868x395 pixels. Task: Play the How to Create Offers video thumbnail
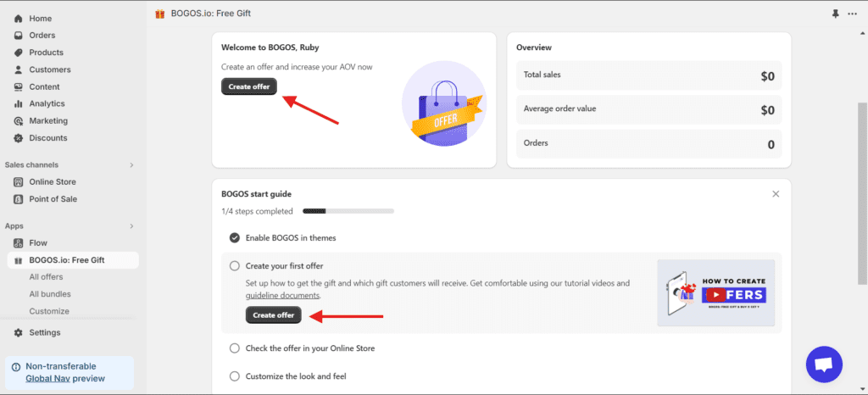tap(716, 293)
